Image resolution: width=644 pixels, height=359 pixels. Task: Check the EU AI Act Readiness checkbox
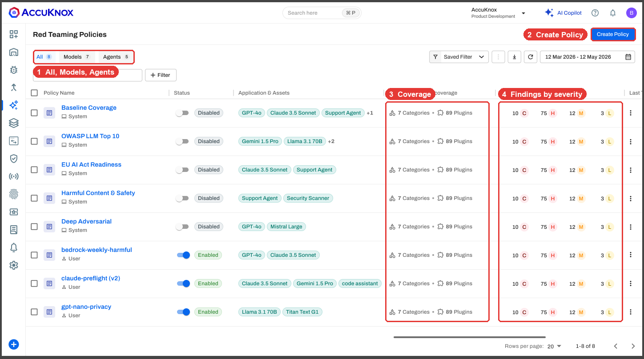(34, 170)
